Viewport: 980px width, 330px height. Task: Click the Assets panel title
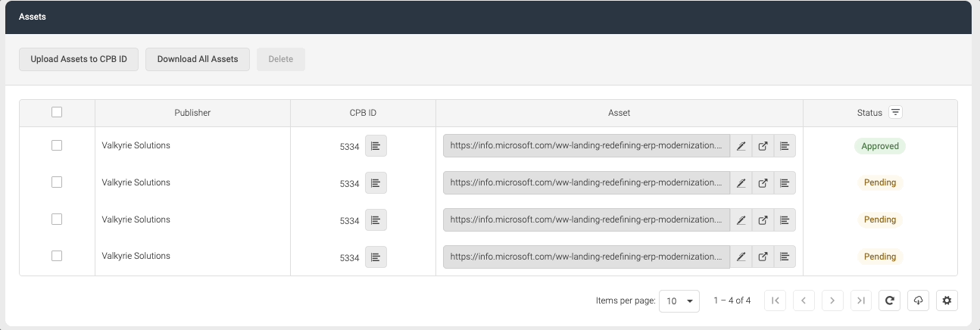[x=33, y=17]
